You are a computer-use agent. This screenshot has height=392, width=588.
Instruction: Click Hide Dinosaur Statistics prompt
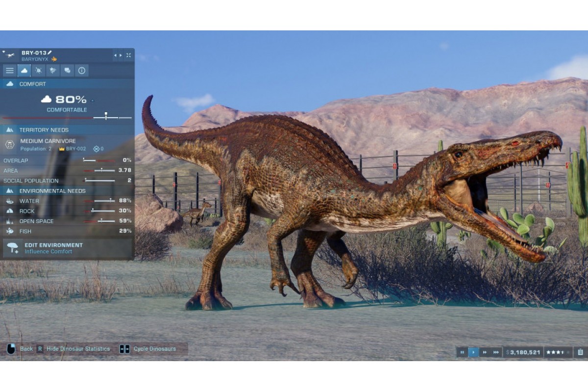(73, 349)
